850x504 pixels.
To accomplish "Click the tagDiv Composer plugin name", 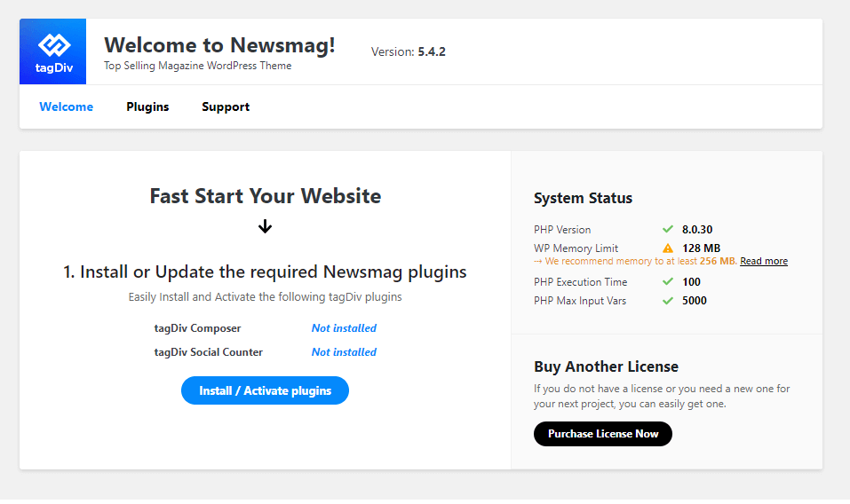I will click(197, 328).
